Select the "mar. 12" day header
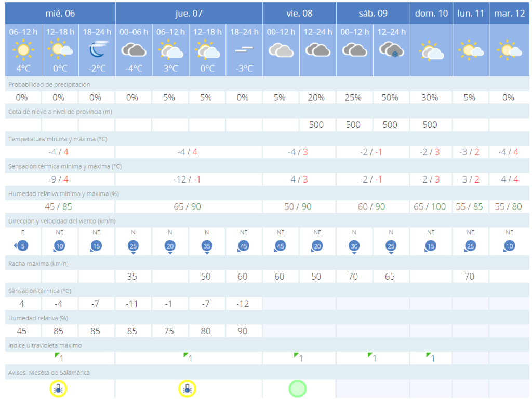This screenshot has width=532, height=404. [x=509, y=13]
